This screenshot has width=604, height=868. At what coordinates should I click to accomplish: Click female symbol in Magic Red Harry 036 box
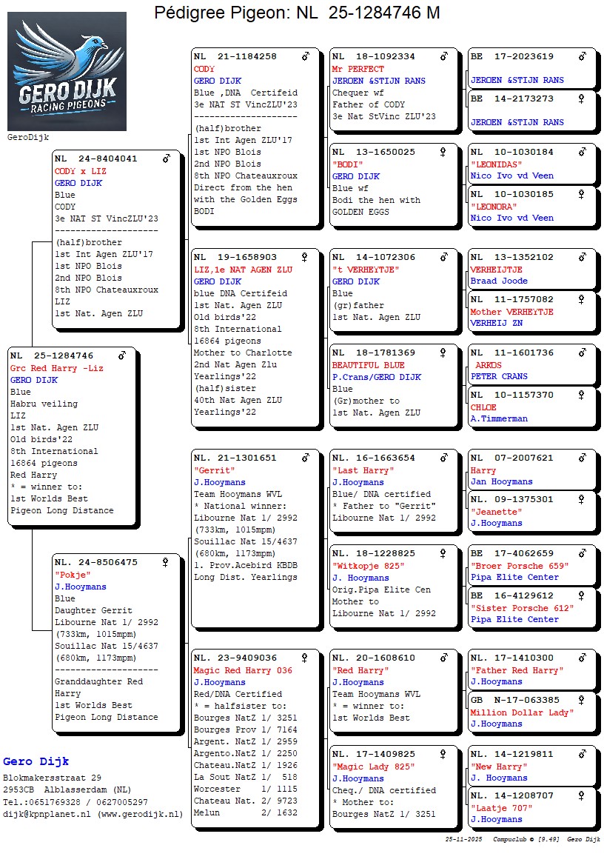click(x=306, y=658)
